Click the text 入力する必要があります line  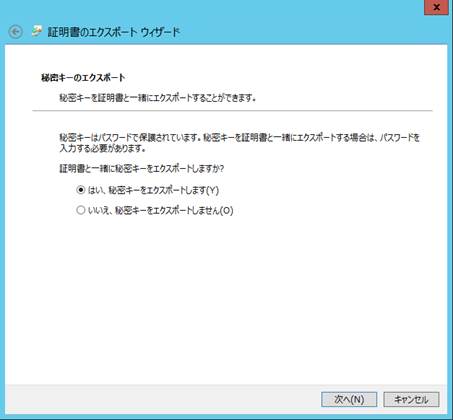(x=103, y=148)
